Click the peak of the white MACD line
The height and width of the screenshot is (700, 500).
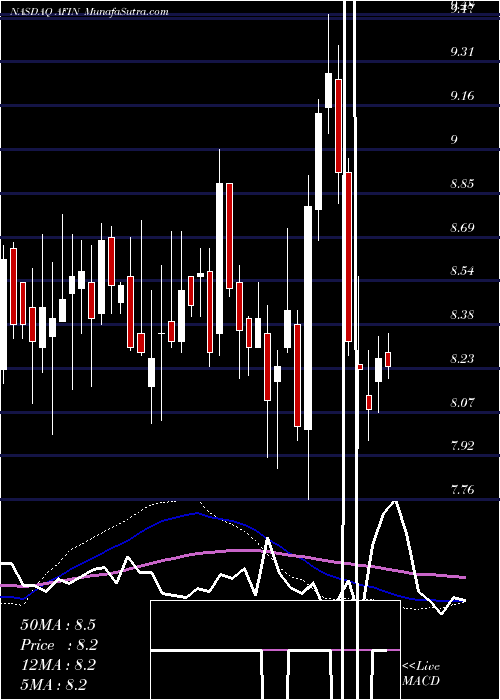(x=395, y=502)
